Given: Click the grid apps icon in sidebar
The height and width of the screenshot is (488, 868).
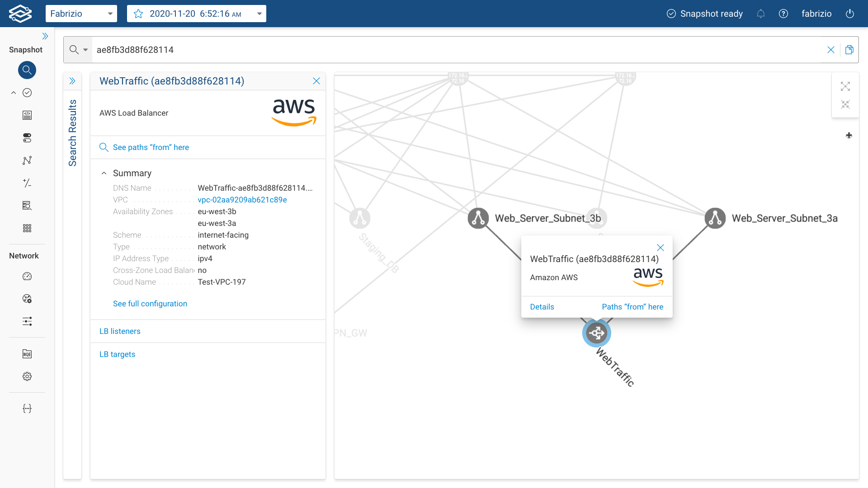Looking at the screenshot, I should [27, 228].
